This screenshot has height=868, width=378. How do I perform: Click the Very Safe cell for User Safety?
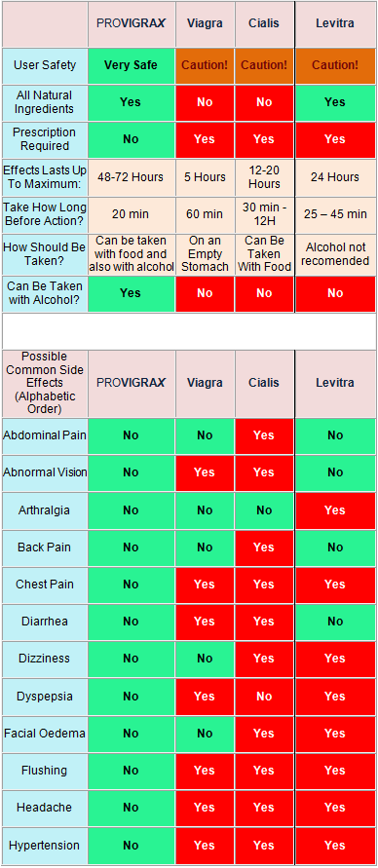[132, 65]
